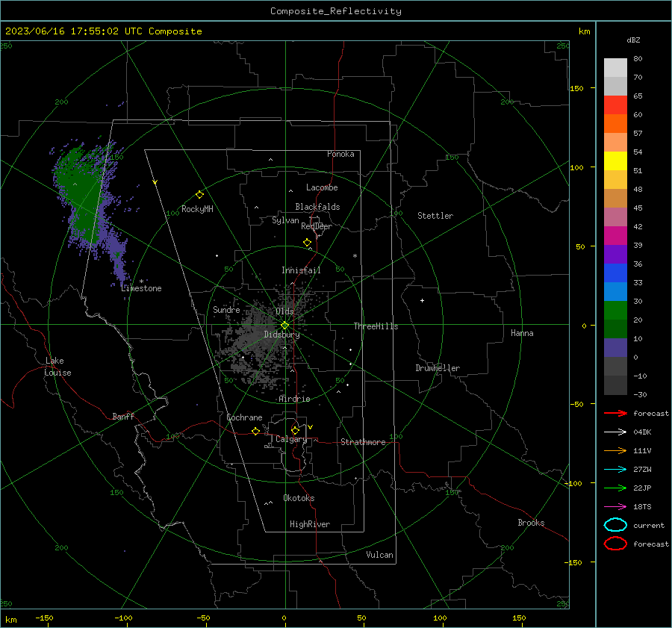
Task: Click the lightest gray 80 dBZ swatch
Action: click(615, 67)
